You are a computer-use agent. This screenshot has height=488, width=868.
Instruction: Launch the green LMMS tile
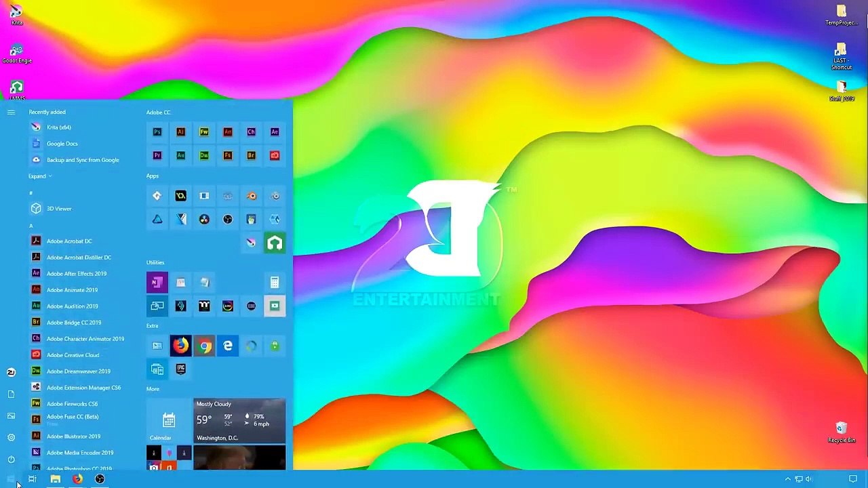click(x=275, y=243)
